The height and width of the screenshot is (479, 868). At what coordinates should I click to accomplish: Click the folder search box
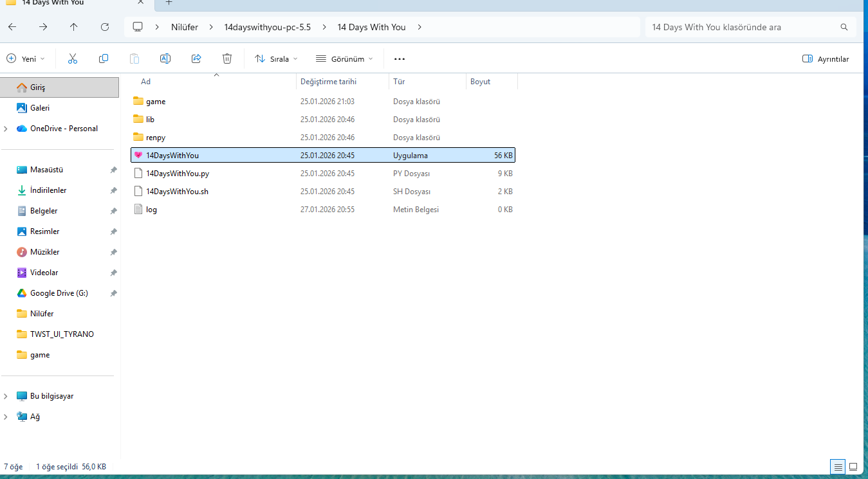751,27
